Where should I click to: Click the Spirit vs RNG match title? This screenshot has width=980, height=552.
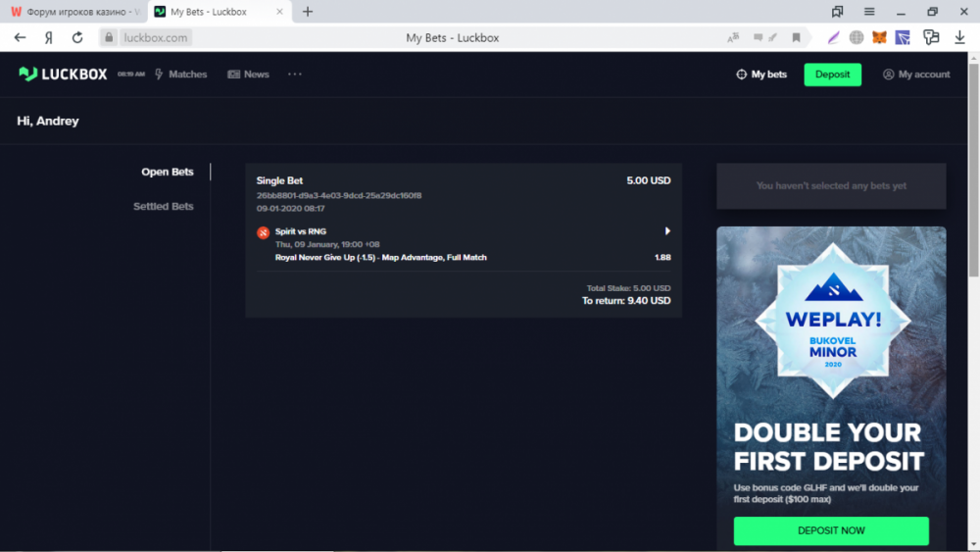pyautogui.click(x=301, y=231)
